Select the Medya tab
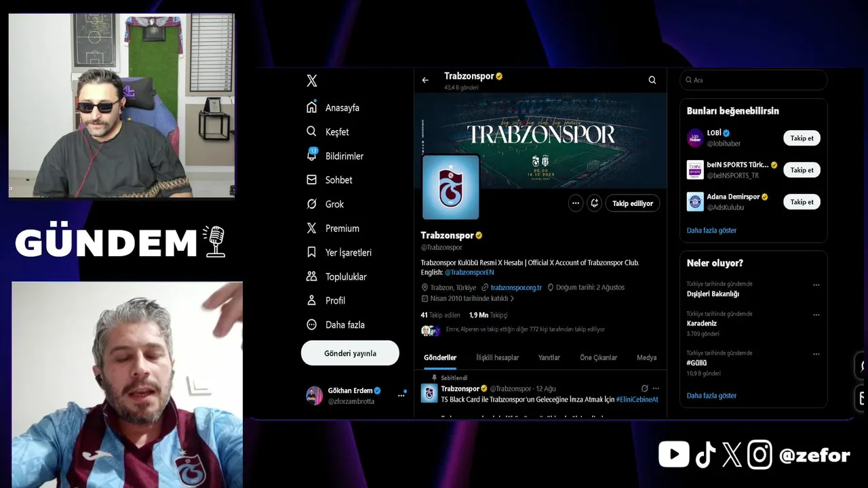The image size is (868, 488). pos(646,357)
